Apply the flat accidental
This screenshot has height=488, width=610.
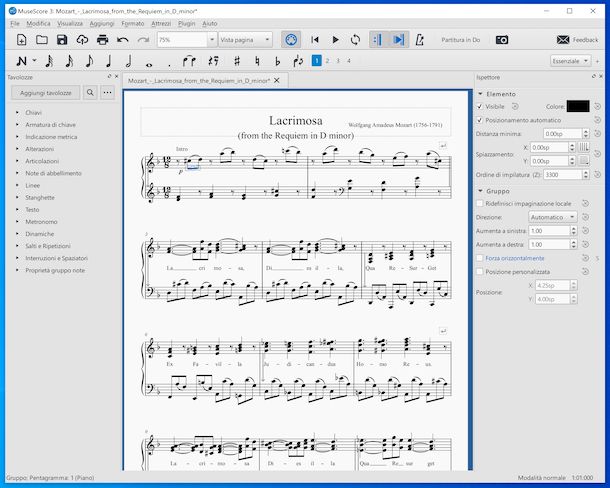277,61
